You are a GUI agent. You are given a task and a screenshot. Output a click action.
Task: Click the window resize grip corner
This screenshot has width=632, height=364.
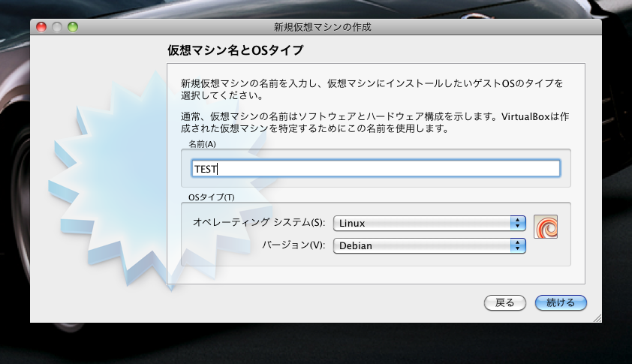tap(597, 318)
